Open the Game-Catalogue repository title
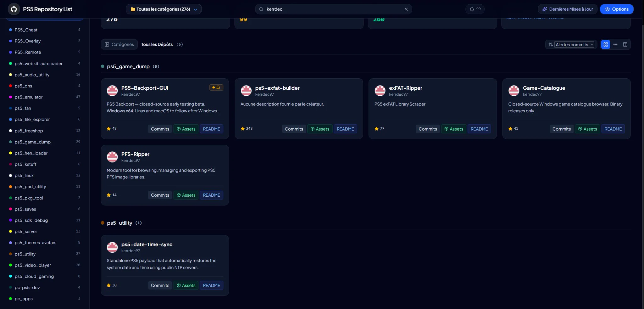Viewport: 644px width, 309px height. tap(544, 88)
